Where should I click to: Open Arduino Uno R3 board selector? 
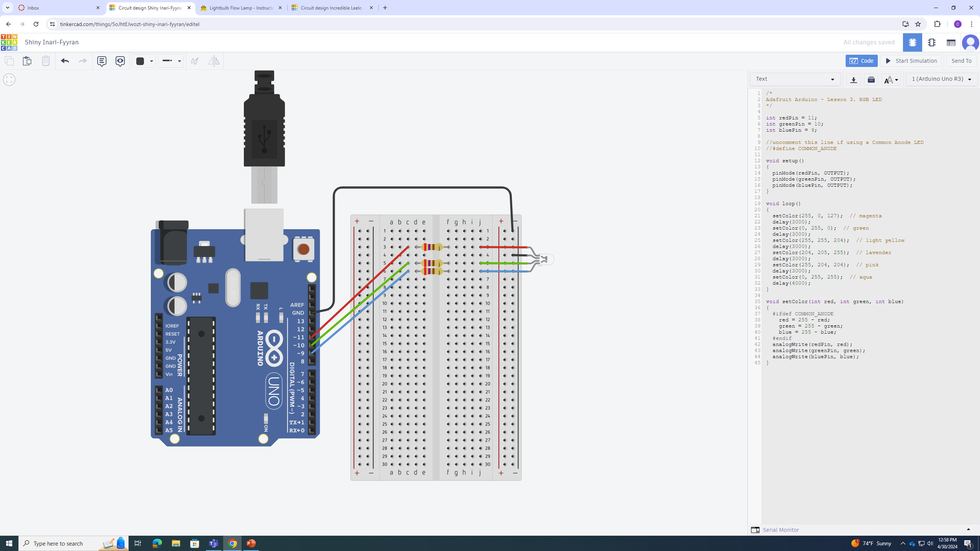[x=941, y=79]
